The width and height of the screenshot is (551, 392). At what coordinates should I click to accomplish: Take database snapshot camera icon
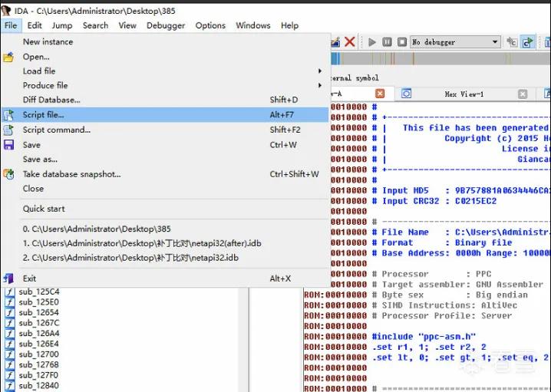click(x=8, y=174)
